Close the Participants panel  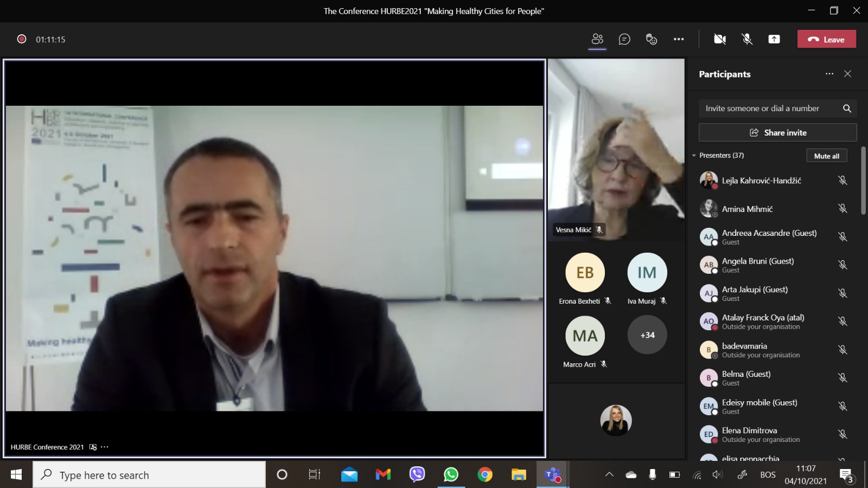(x=847, y=74)
